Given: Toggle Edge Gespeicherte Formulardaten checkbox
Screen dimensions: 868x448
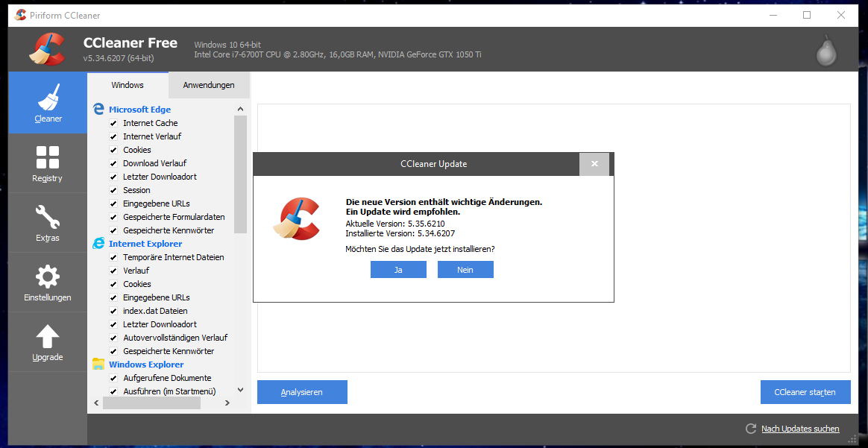Looking at the screenshot, I should pos(113,217).
